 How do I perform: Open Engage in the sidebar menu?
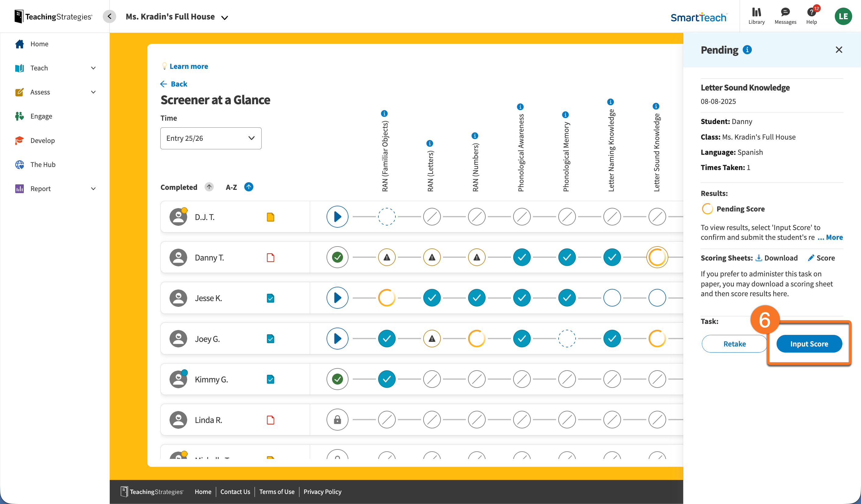(x=41, y=116)
